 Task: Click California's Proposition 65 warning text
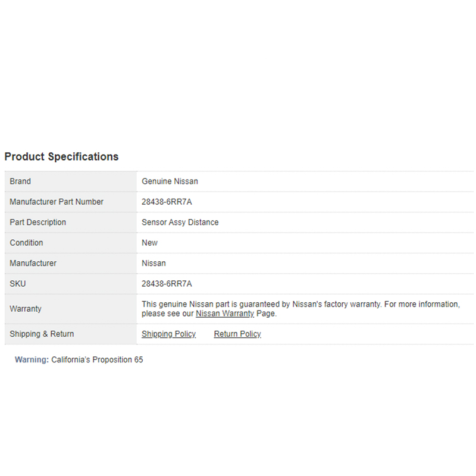pos(97,360)
